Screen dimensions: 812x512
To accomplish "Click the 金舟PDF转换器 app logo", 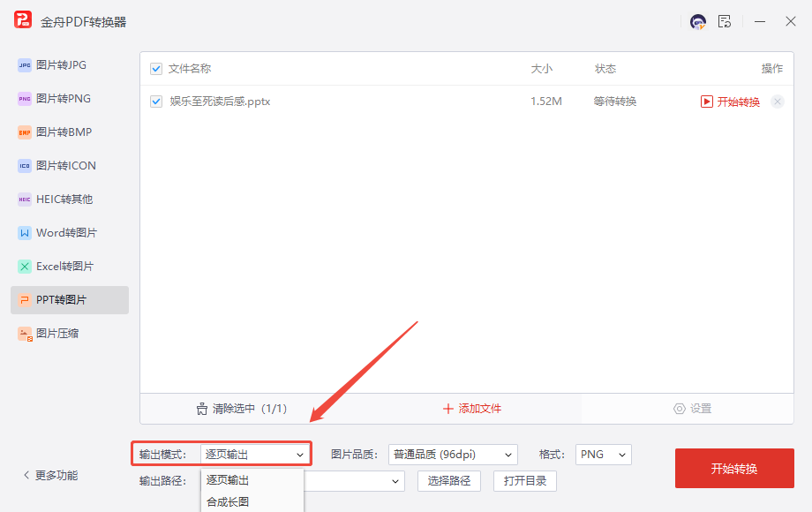I will (23, 20).
